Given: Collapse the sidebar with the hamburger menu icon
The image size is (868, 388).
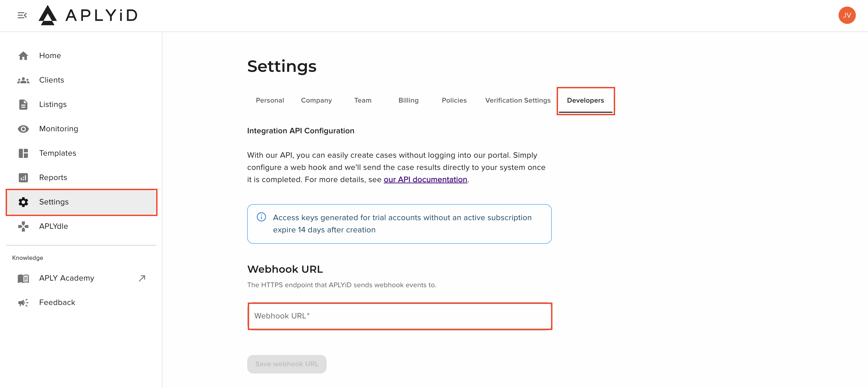Looking at the screenshot, I should pos(22,15).
